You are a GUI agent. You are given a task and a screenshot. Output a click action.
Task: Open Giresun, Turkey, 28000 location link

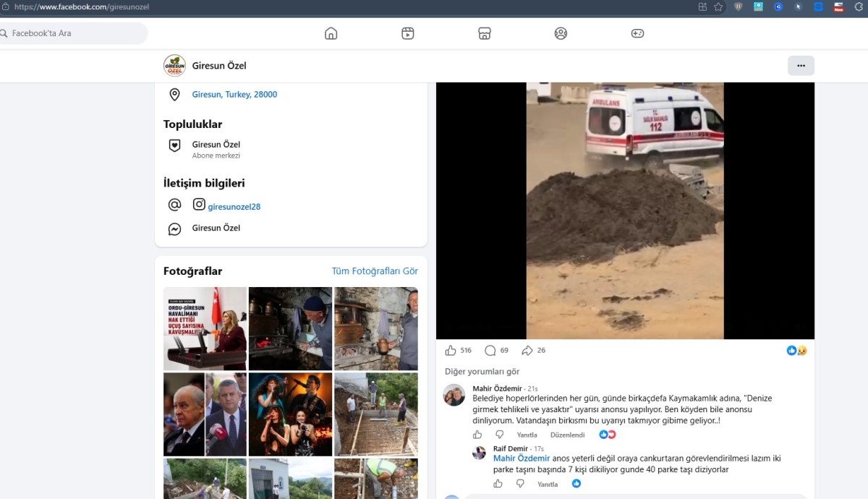tap(234, 95)
